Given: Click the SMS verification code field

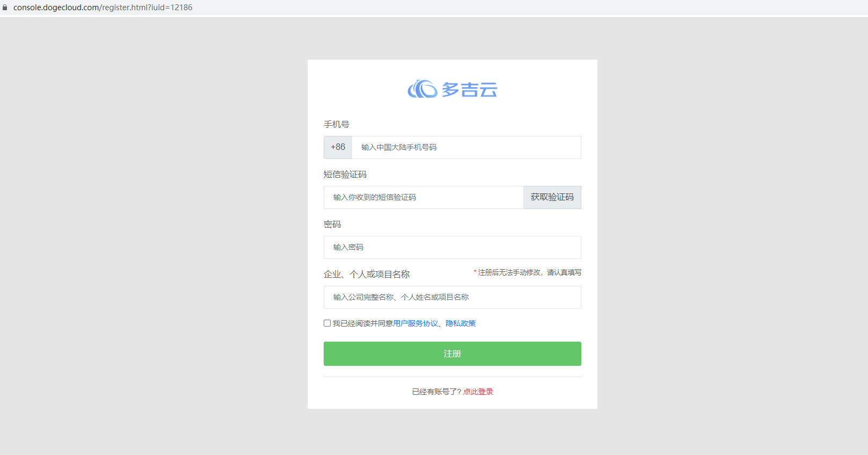Looking at the screenshot, I should (423, 197).
